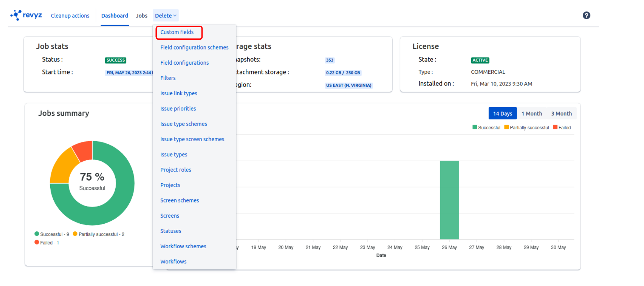This screenshot has width=644, height=286.
Task: Choose Issue type screen schemes option
Action: pos(192,139)
